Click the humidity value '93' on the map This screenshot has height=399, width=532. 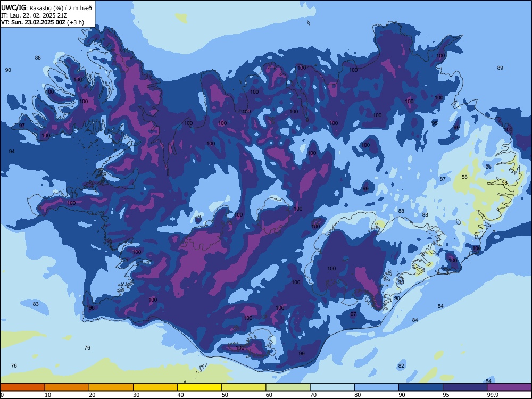point(401,282)
